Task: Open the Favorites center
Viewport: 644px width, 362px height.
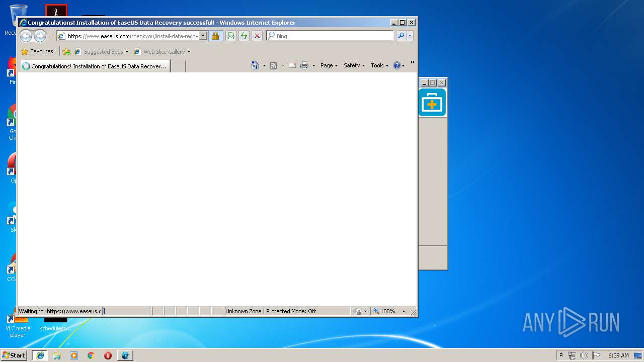Action: pyautogui.click(x=37, y=51)
